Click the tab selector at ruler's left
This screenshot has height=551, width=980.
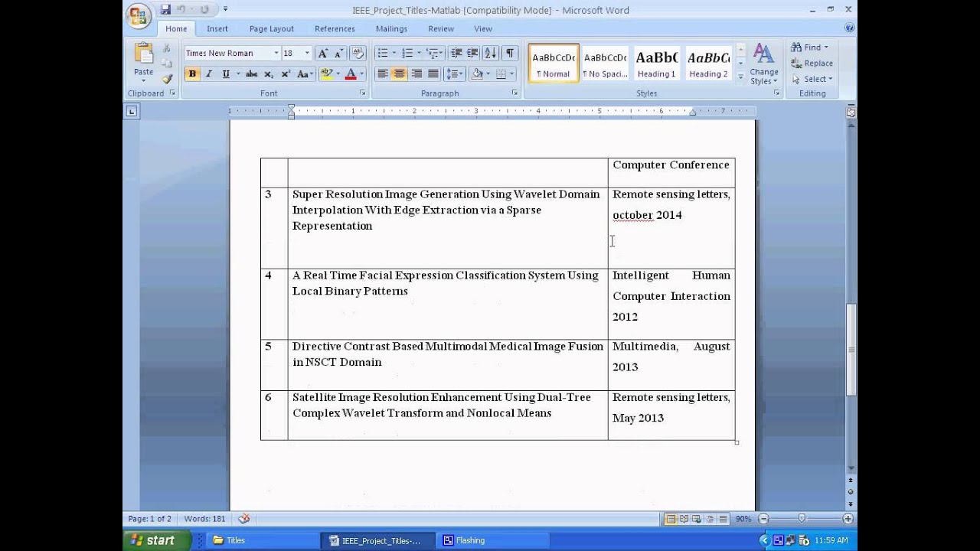pyautogui.click(x=132, y=112)
